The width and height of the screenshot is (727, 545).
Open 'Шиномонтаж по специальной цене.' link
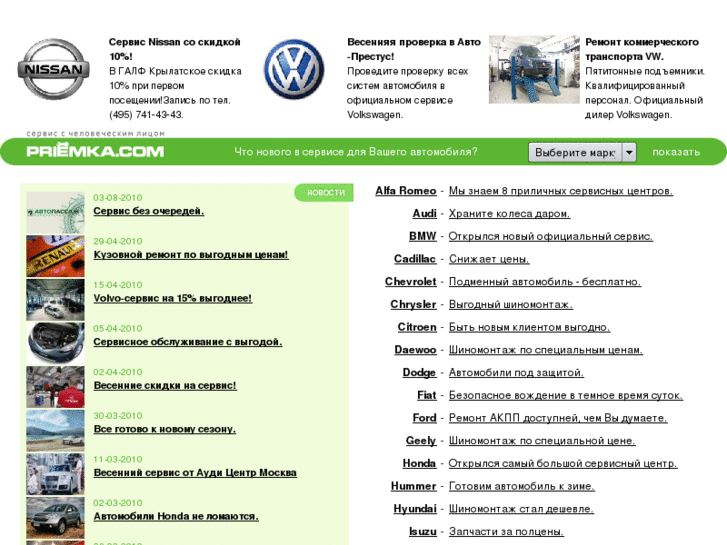[542, 441]
